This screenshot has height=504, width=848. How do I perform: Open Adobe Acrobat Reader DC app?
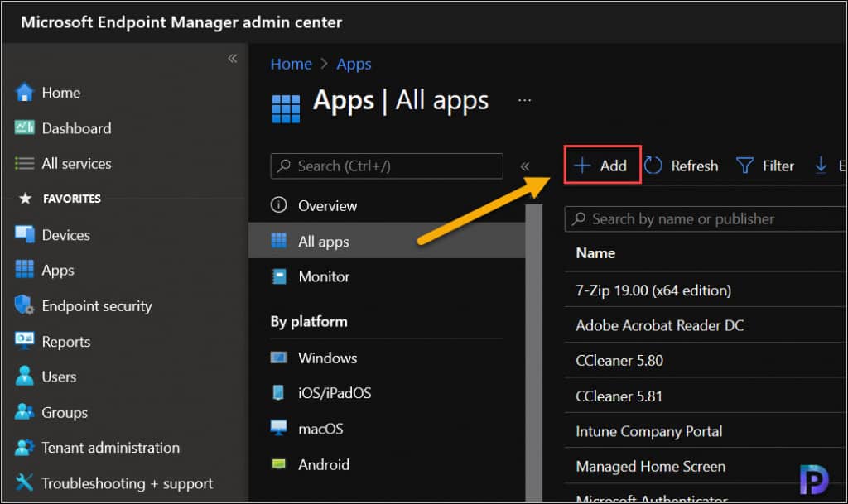(x=659, y=325)
